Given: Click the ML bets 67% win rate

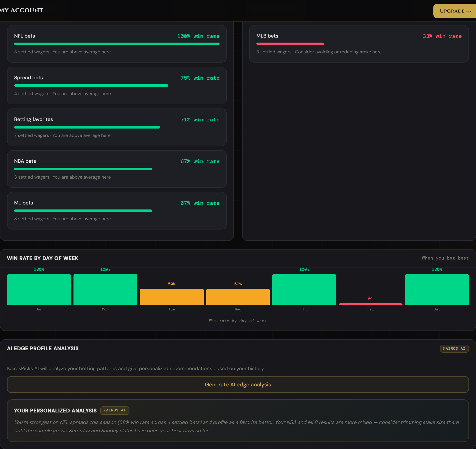Looking at the screenshot, I should tap(200, 203).
